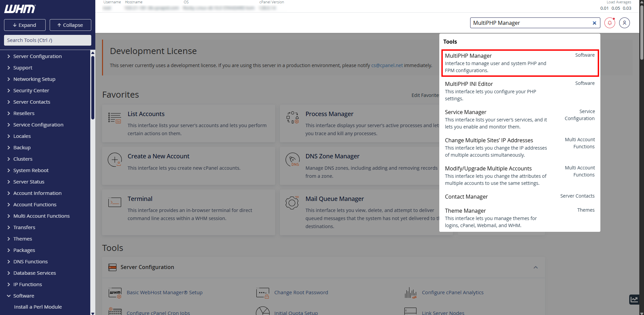Image resolution: width=644 pixels, height=315 pixels.
Task: Select Theme Manager search result
Action: click(x=519, y=218)
